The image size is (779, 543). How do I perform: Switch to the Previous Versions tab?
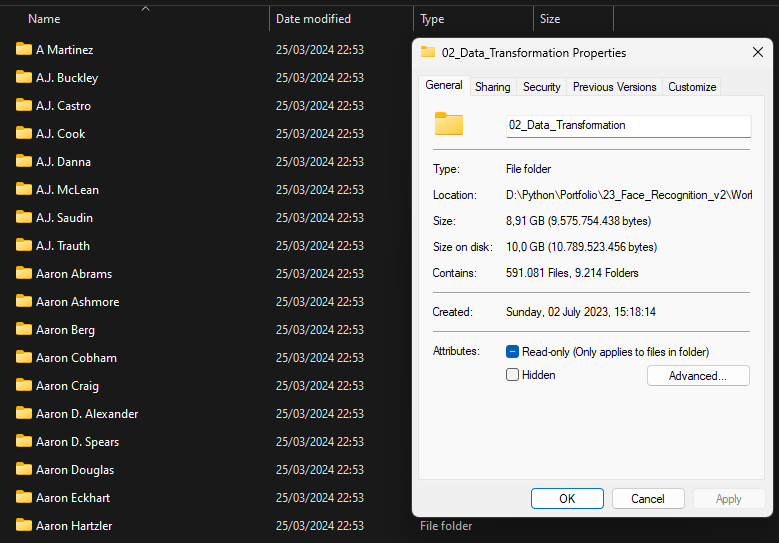[615, 87]
